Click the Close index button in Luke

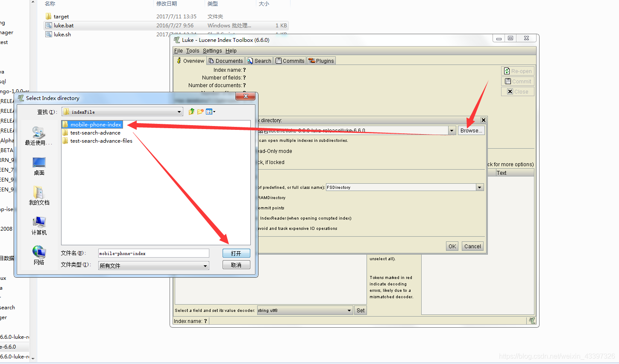pyautogui.click(x=518, y=91)
